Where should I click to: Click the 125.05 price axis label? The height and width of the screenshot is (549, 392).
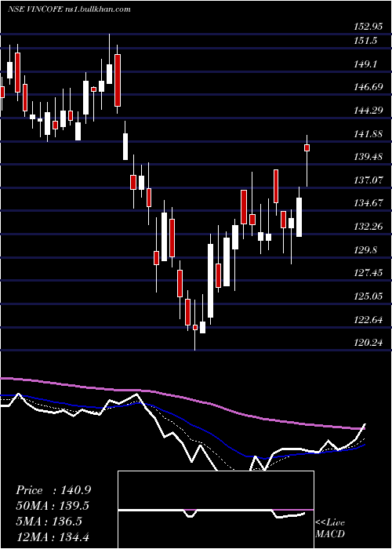point(369,296)
